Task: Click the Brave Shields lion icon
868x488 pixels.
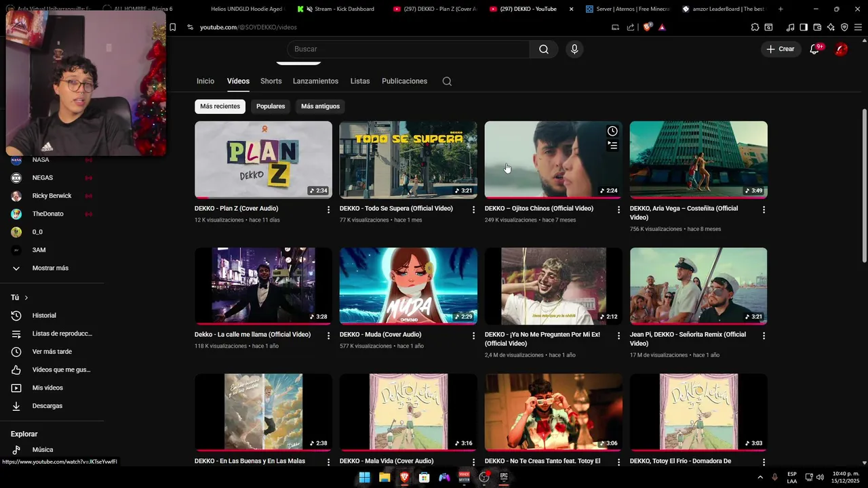Action: coord(647,27)
